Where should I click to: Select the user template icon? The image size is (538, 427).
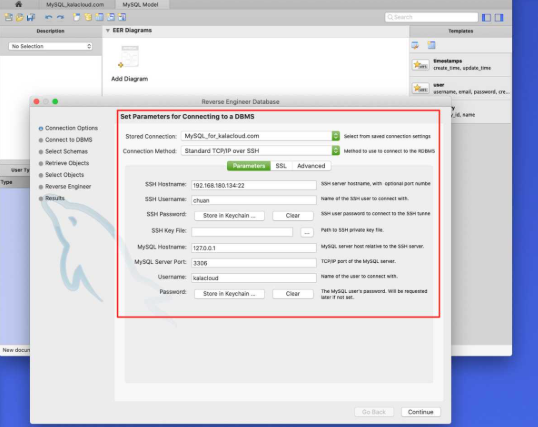(x=420, y=88)
